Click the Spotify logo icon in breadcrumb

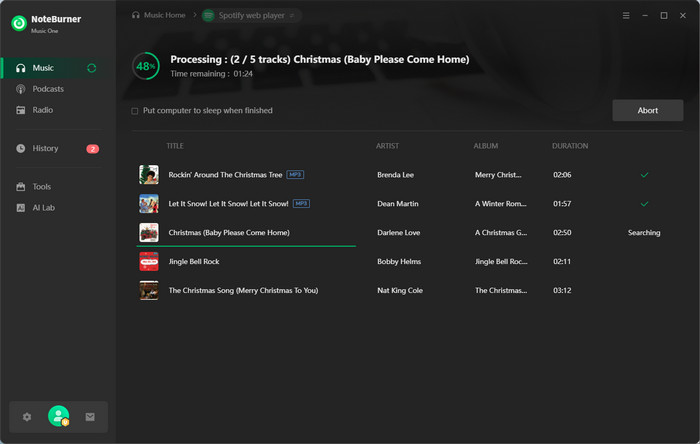click(x=208, y=16)
